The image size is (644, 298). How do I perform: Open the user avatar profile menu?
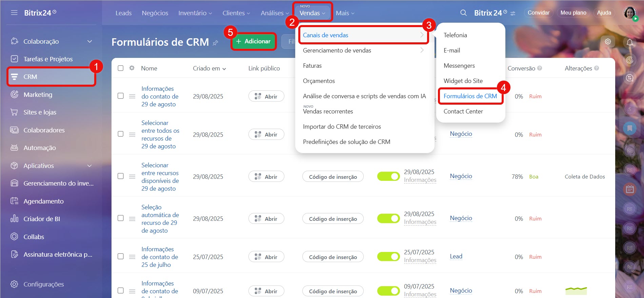[x=630, y=13]
